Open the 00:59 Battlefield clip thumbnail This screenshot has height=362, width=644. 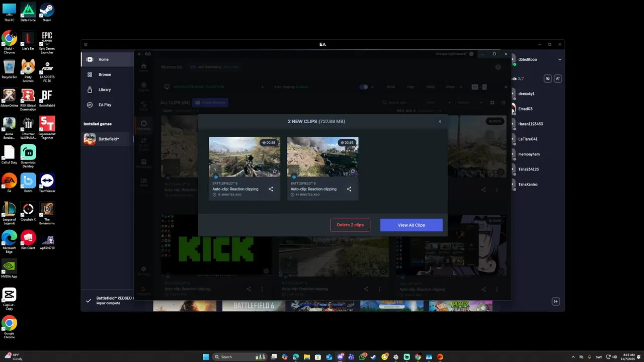click(x=323, y=156)
